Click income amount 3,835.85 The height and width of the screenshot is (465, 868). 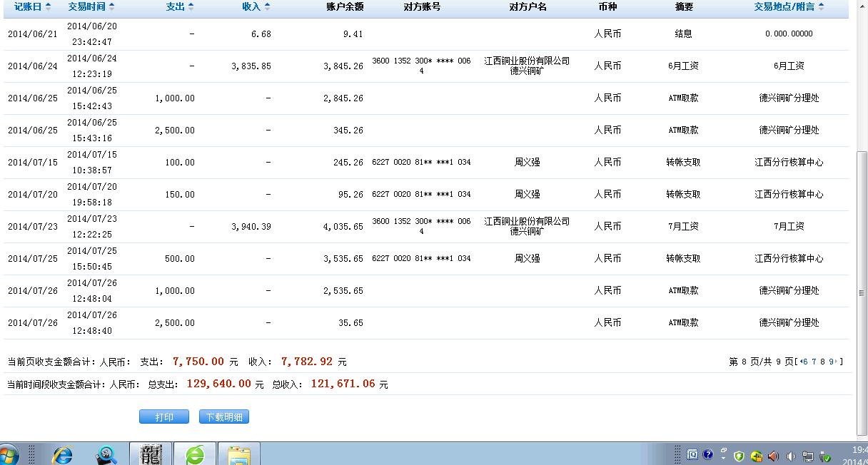(251, 66)
